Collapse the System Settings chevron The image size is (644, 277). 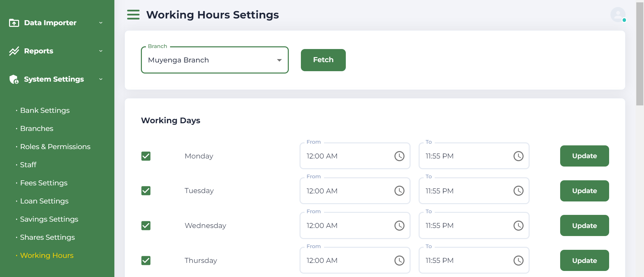(101, 79)
